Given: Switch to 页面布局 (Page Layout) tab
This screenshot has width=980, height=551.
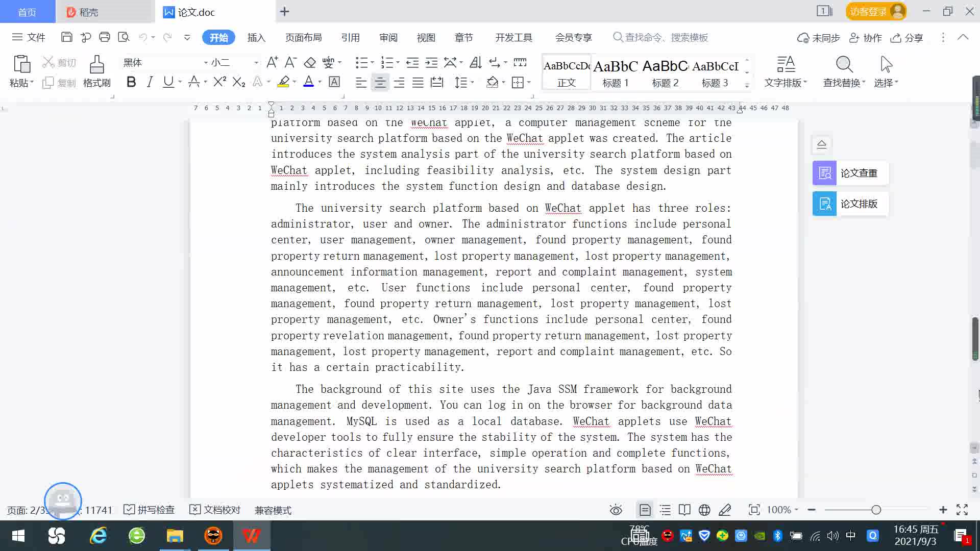Looking at the screenshot, I should [x=303, y=37].
